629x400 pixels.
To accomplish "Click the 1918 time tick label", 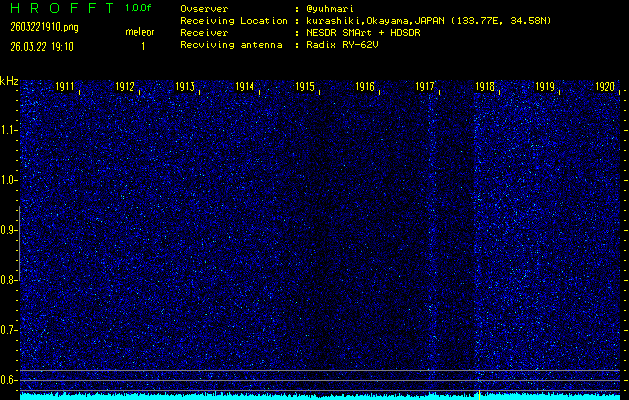I will (x=485, y=87).
